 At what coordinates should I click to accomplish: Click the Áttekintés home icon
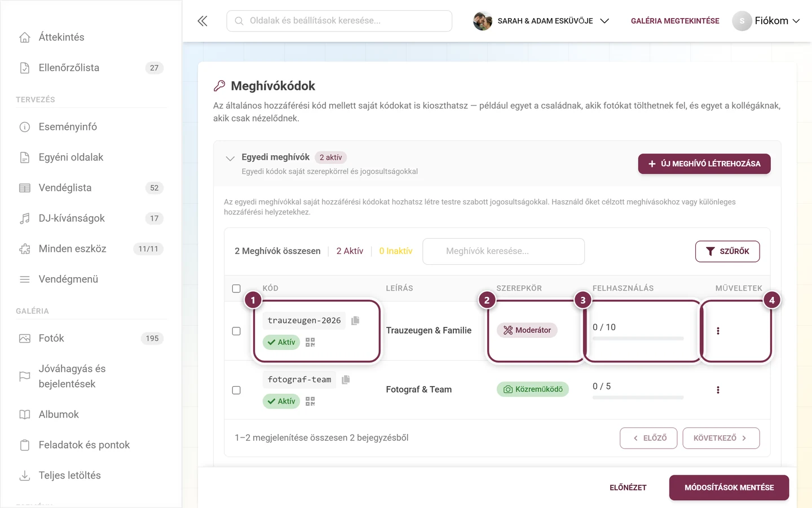[x=25, y=37]
